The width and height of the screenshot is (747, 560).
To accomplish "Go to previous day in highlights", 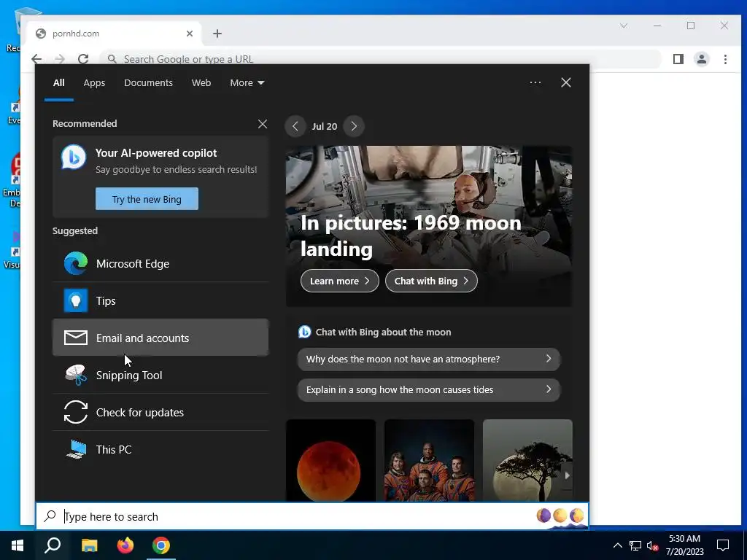I will tap(295, 126).
